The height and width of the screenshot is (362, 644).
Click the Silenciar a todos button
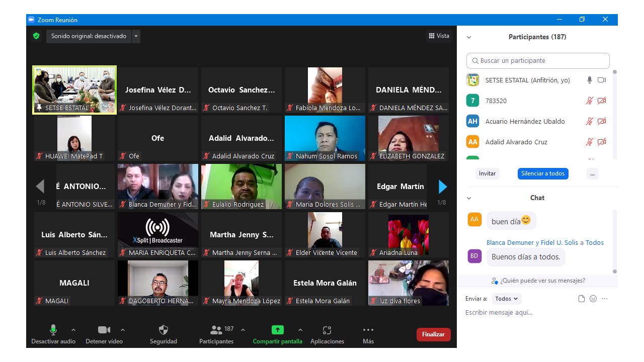click(543, 173)
